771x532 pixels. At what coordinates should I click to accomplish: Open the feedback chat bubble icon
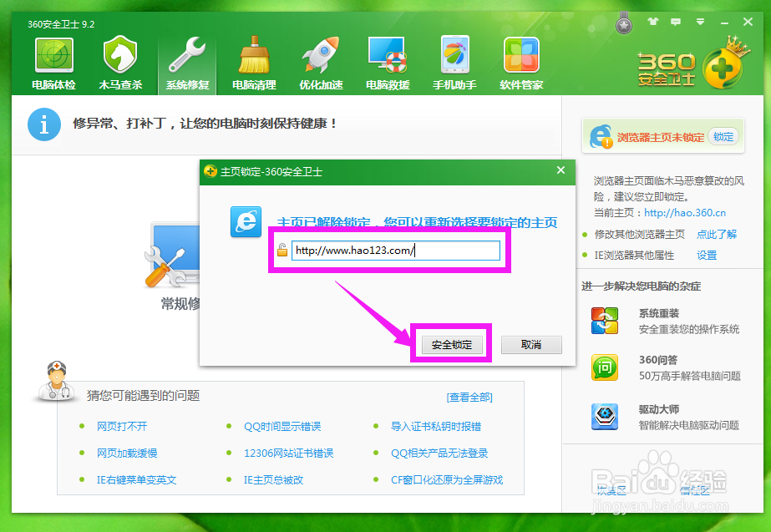[676, 22]
